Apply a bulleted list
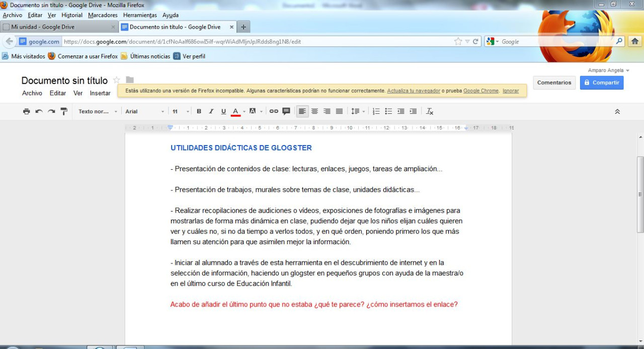 coord(388,111)
